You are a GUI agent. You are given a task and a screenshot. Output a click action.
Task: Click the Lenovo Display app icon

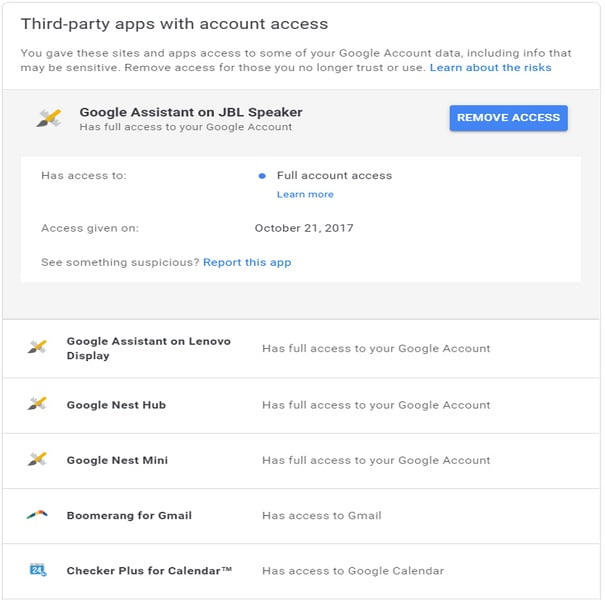coord(37,347)
